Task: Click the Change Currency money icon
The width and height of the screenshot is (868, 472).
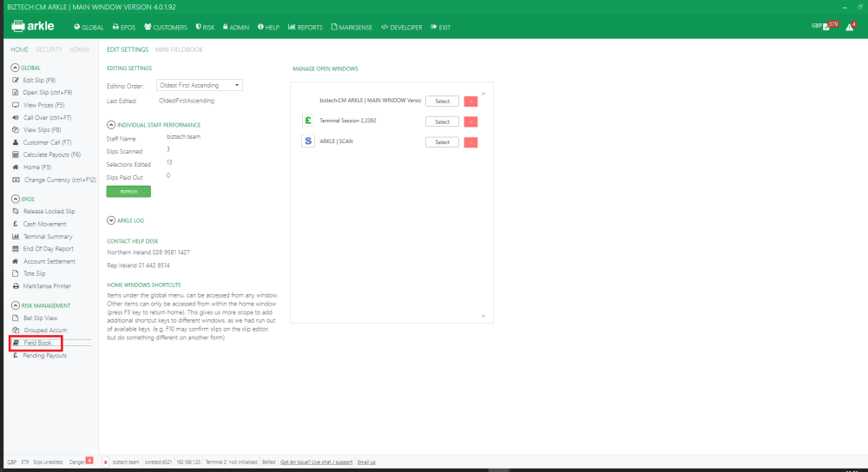Action: (x=16, y=180)
